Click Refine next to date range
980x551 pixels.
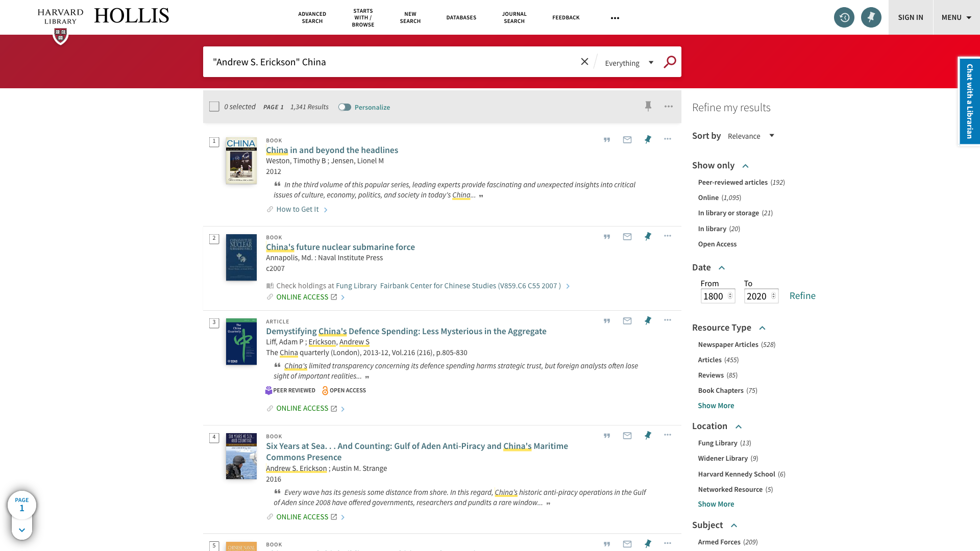pyautogui.click(x=802, y=296)
